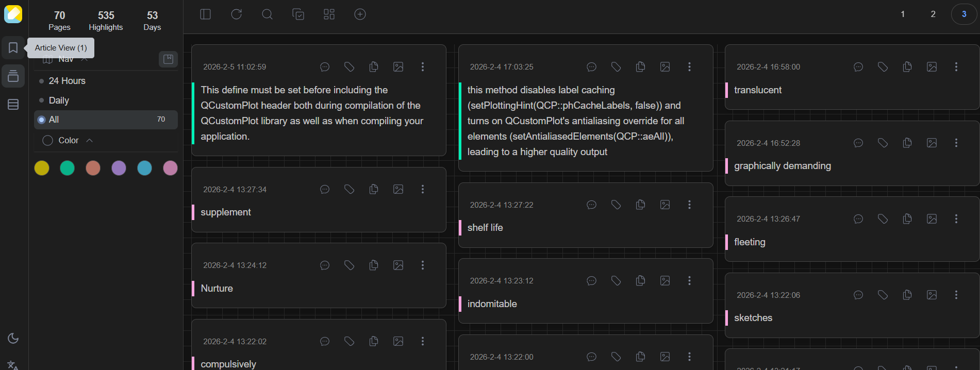Screen dimensions: 980x370
Task: Go to page 2
Action: (933, 14)
